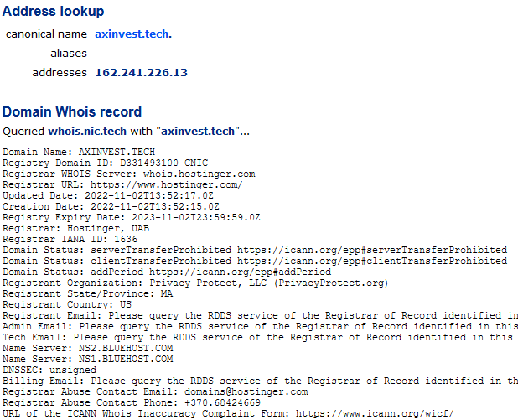Open the axinvest.tech. canonical name link
The width and height of the screenshot is (518, 420).
pos(133,34)
